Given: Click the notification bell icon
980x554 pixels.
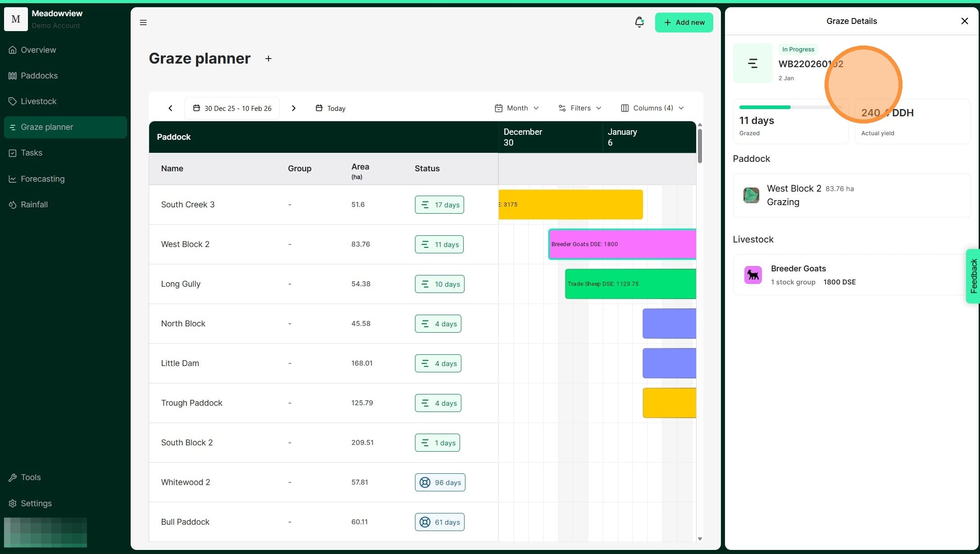Looking at the screenshot, I should pos(639,22).
